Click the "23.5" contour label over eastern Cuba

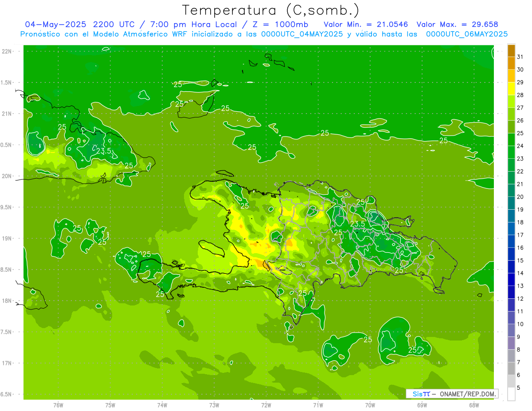(104, 151)
